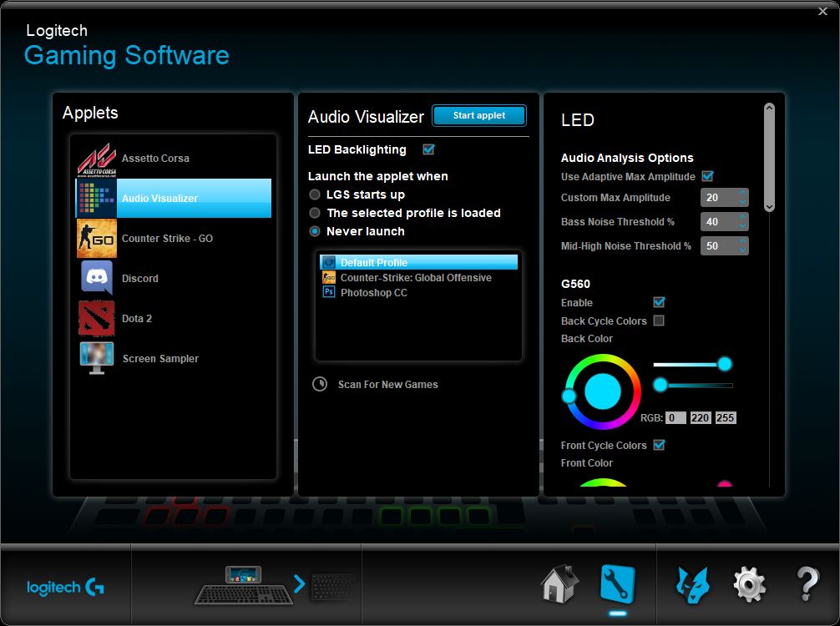
Task: Click the Scan For New Games link
Action: point(388,385)
